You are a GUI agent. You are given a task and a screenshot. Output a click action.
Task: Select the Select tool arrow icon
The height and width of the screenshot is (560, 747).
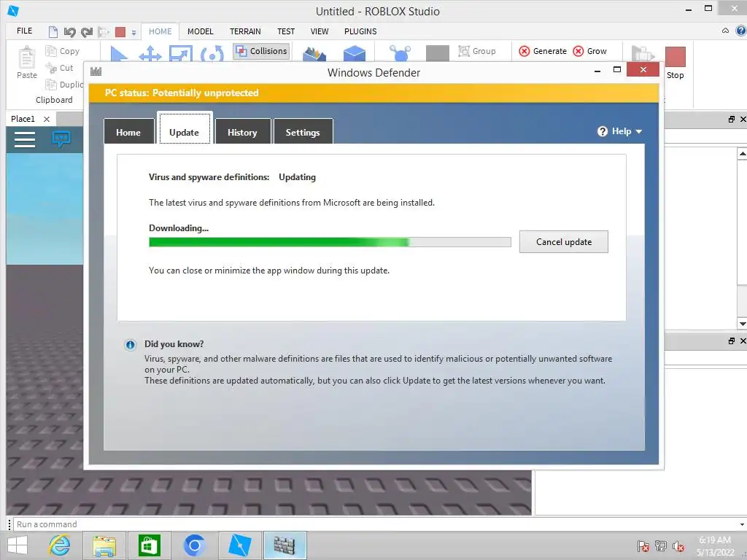coord(118,53)
